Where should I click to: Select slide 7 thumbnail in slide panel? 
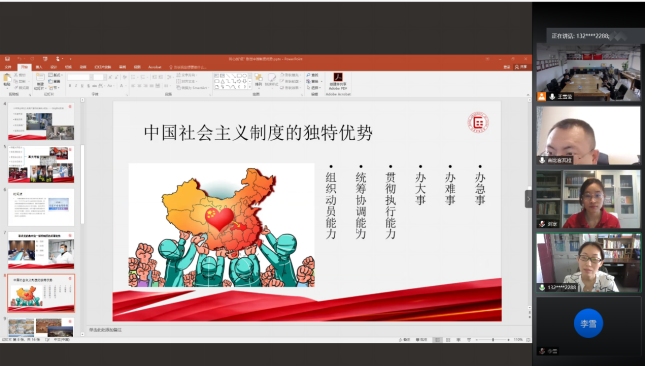pos(41,250)
